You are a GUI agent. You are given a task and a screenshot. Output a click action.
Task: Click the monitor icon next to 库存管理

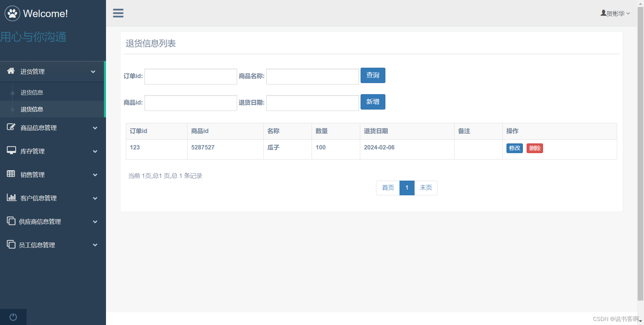[11, 150]
